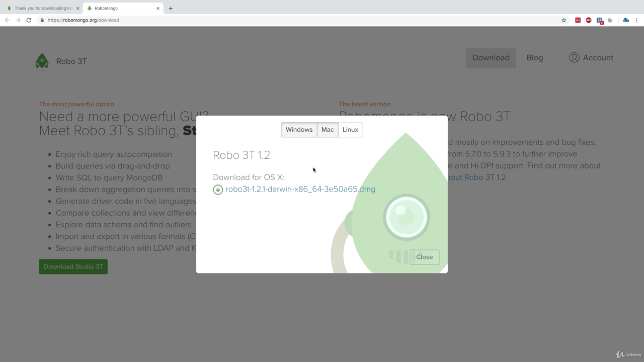The image size is (644, 362).
Task: Close the download dialog
Action: point(424,257)
